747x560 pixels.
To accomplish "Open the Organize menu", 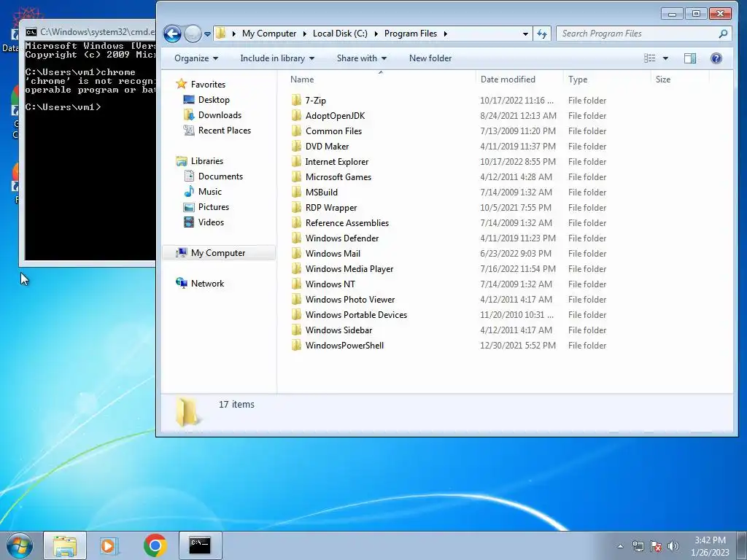I will (196, 58).
